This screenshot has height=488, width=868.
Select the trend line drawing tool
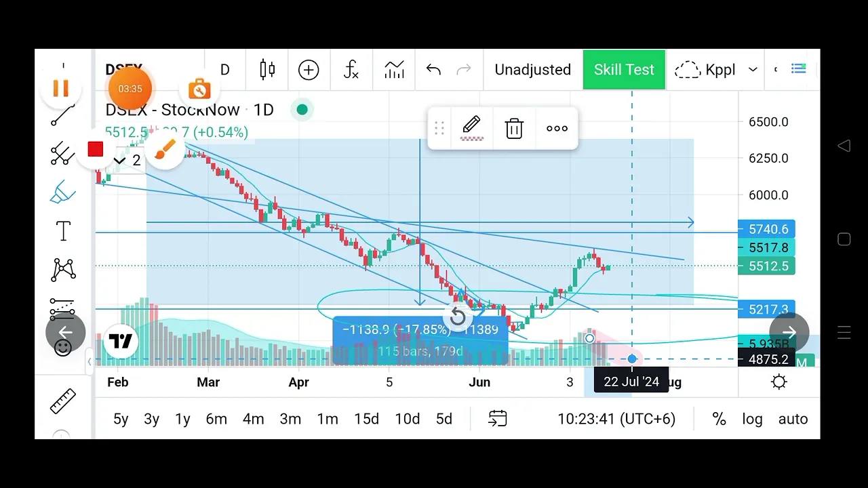click(63, 114)
